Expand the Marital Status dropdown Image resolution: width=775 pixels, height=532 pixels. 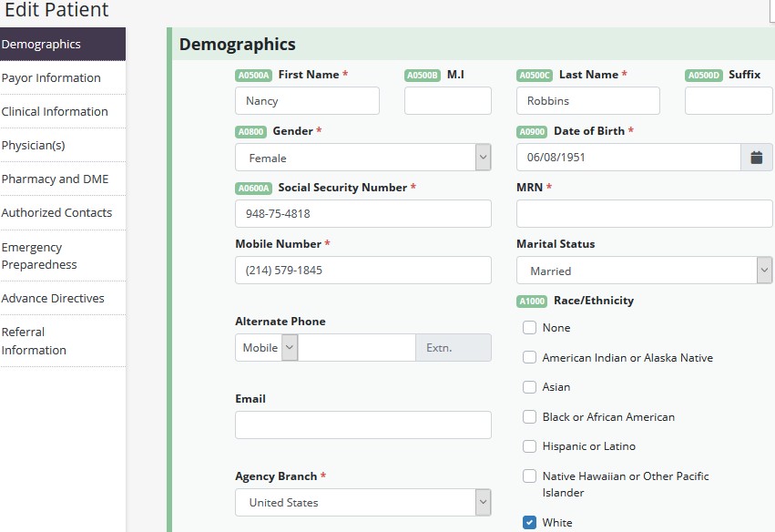[644, 271]
